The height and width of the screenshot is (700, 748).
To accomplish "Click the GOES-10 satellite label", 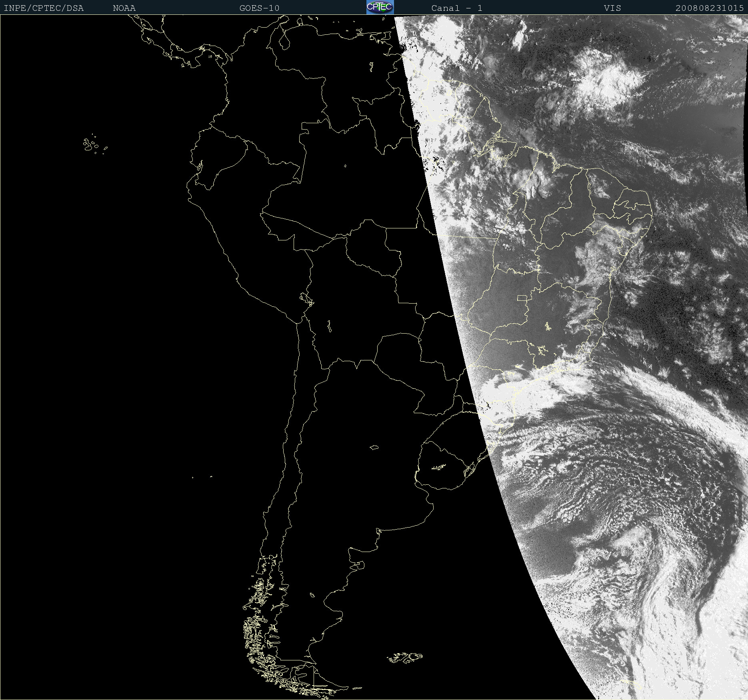I will tap(259, 8).
